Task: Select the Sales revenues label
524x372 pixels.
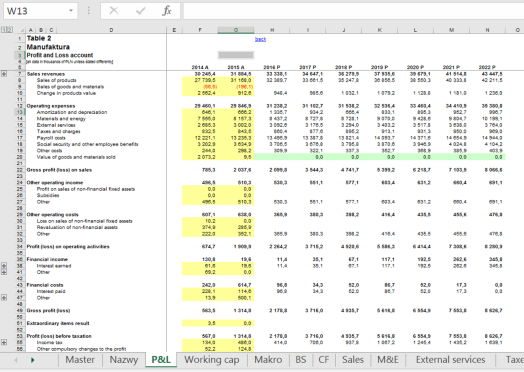Action: (46, 74)
